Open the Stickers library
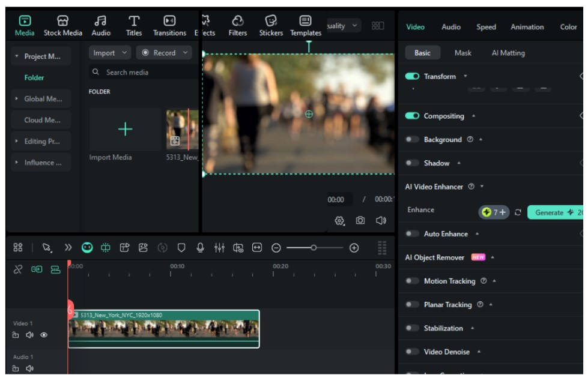 271,26
